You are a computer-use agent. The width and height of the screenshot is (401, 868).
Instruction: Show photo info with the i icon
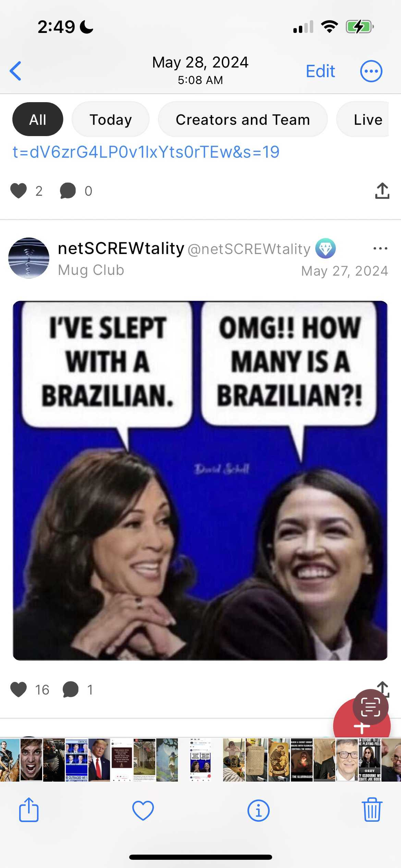coord(258,810)
